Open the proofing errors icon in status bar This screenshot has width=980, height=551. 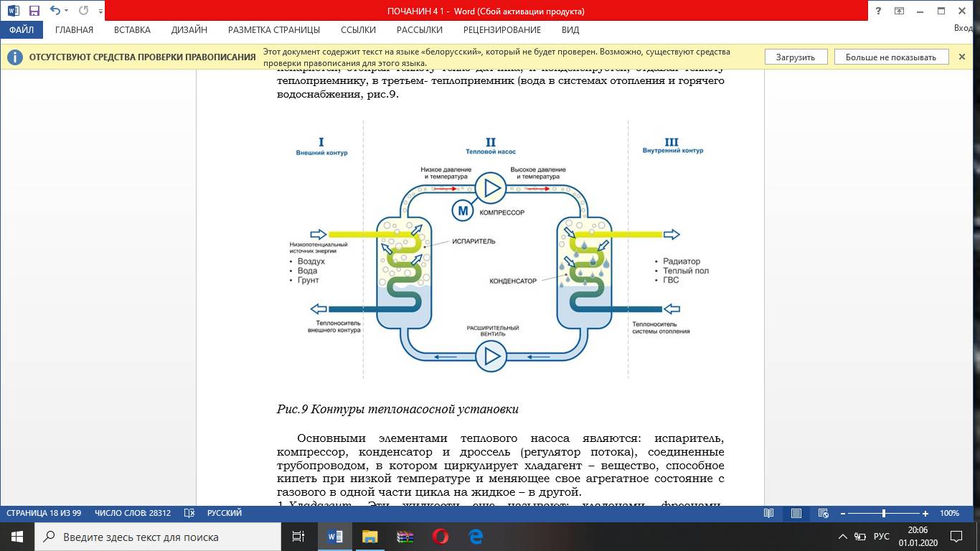[189, 513]
